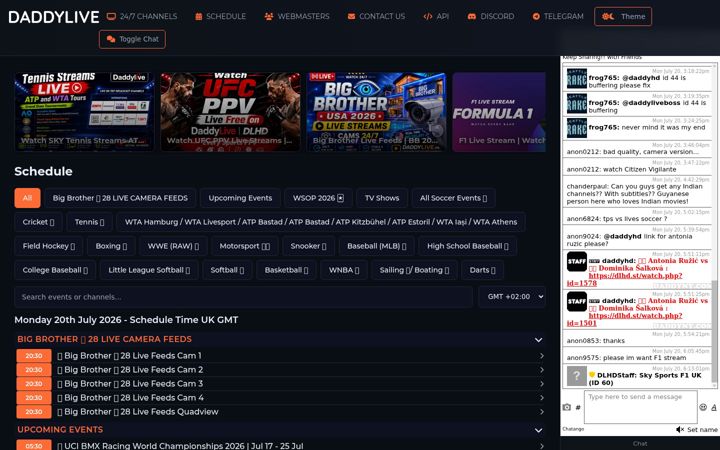Click the Discord logo icon
Image resolution: width=720 pixels, height=450 pixels.
[472, 17]
